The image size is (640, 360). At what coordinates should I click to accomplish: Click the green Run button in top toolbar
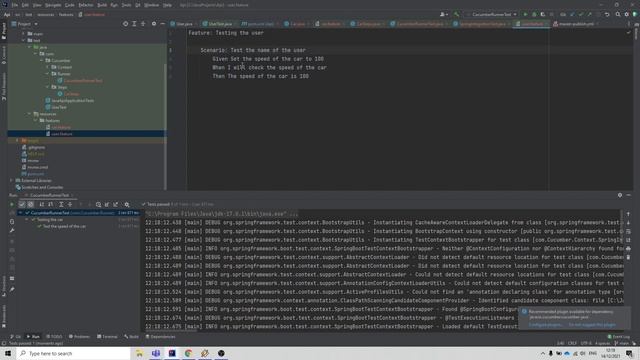(525, 14)
